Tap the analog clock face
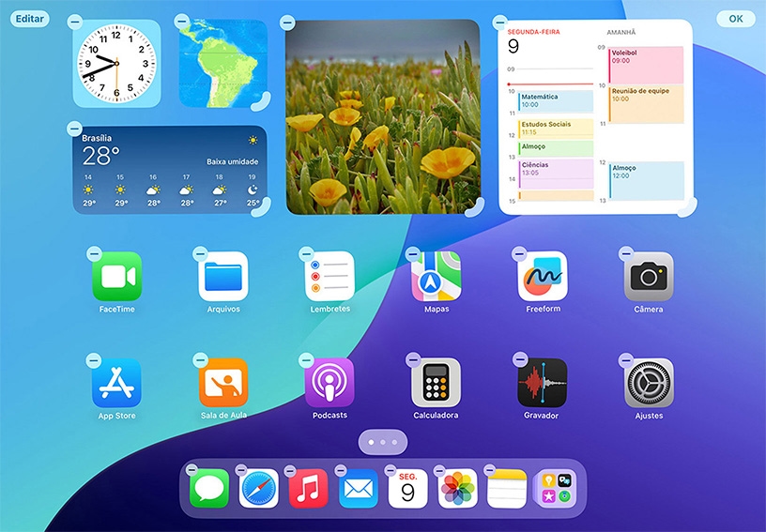Viewport: 766px width, 532px height. (x=116, y=64)
